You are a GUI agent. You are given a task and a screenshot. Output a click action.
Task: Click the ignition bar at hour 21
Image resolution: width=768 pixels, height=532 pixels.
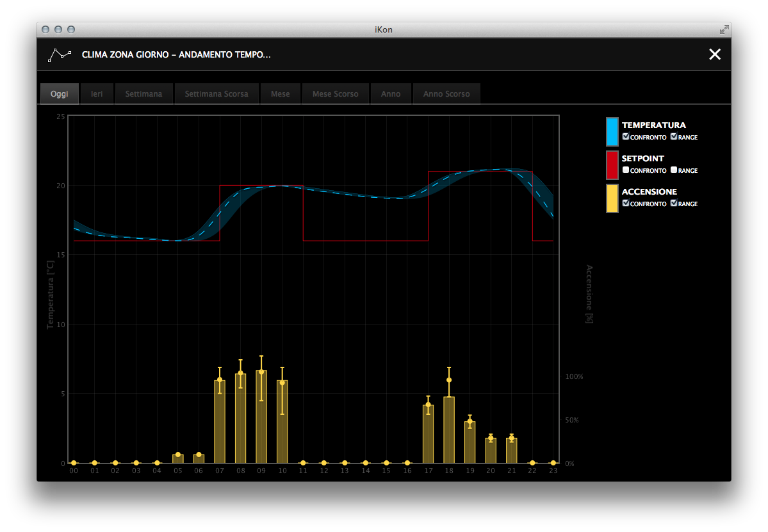(511, 451)
